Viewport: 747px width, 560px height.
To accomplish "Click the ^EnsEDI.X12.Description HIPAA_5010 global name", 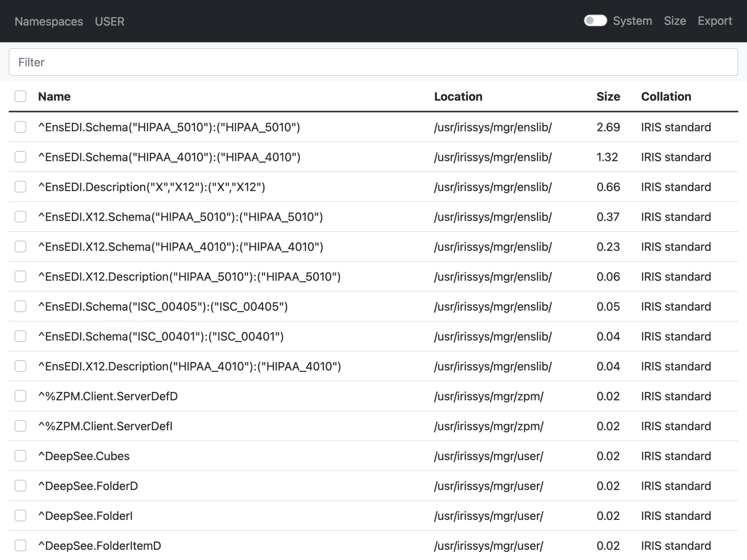I will point(189,277).
